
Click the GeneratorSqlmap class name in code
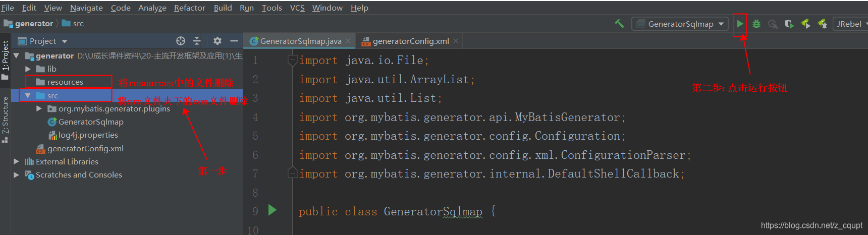click(x=433, y=211)
